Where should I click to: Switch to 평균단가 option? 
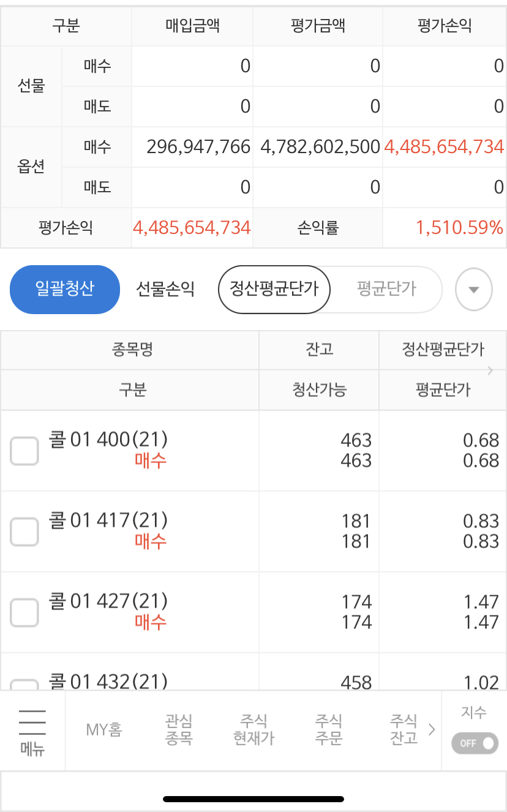click(x=386, y=289)
